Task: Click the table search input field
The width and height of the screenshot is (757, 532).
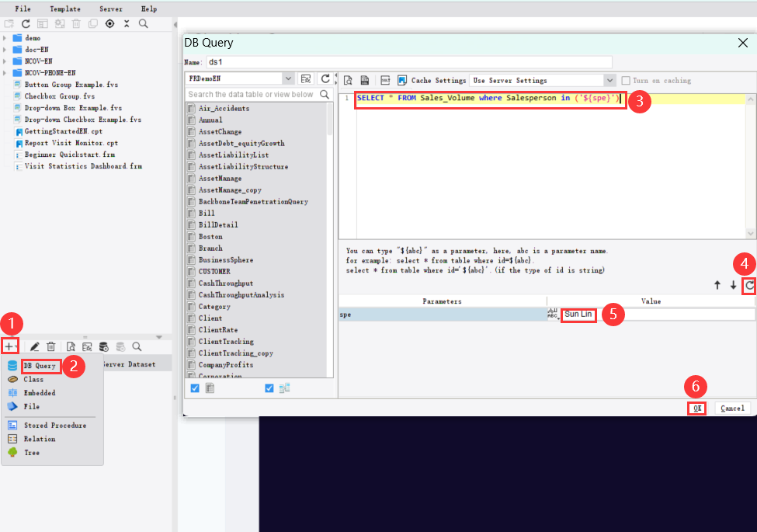Action: (250, 95)
